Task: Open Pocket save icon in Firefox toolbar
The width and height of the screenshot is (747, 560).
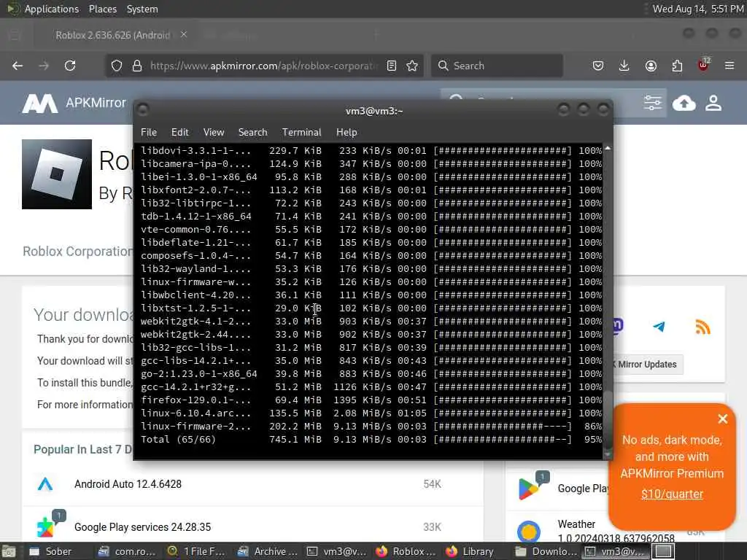Action: [x=598, y=66]
